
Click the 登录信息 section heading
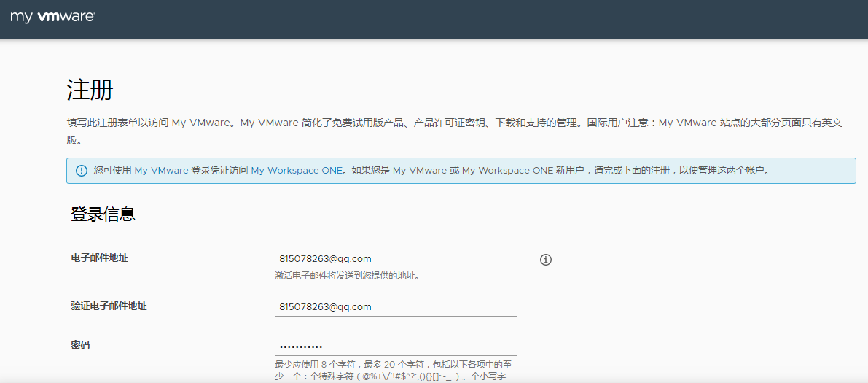coord(103,214)
